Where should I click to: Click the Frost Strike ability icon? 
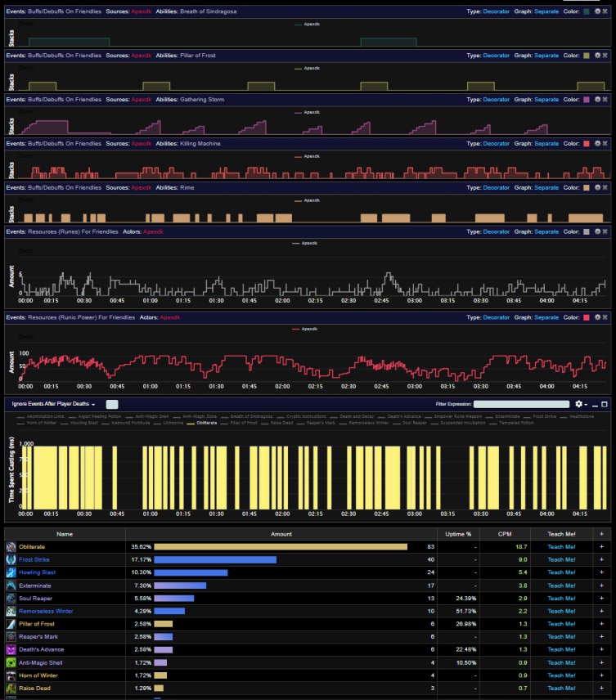11,559
